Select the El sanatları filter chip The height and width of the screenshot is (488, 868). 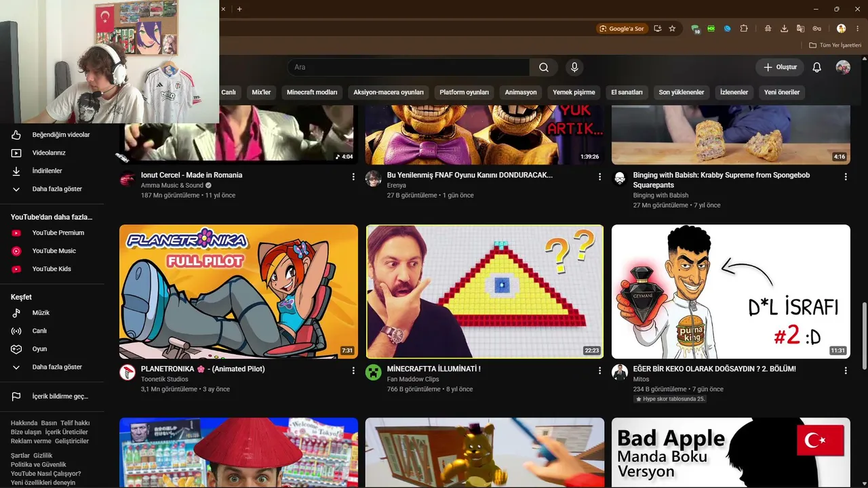[627, 92]
